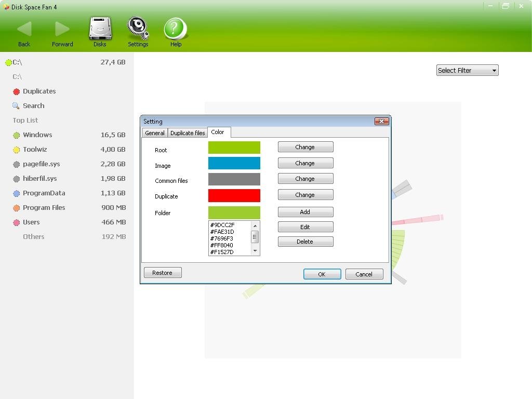Viewport: 532px width, 399px height.
Task: Switch to the General tab
Action: click(155, 133)
